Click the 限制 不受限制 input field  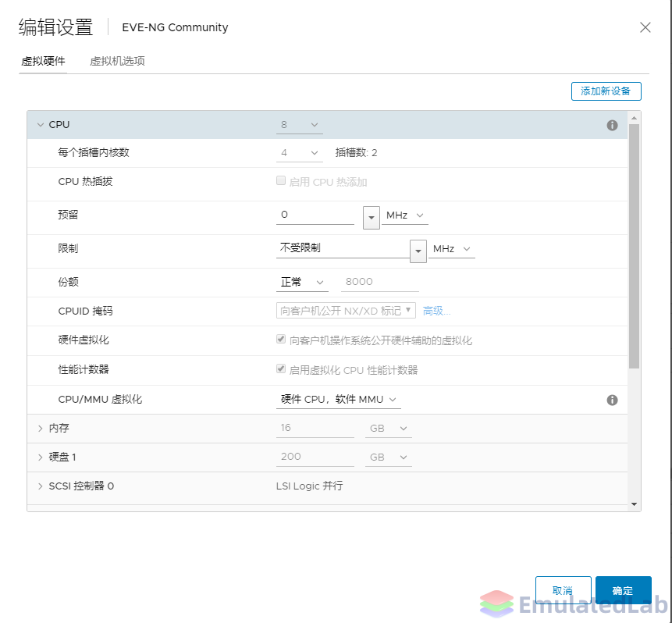coord(343,249)
